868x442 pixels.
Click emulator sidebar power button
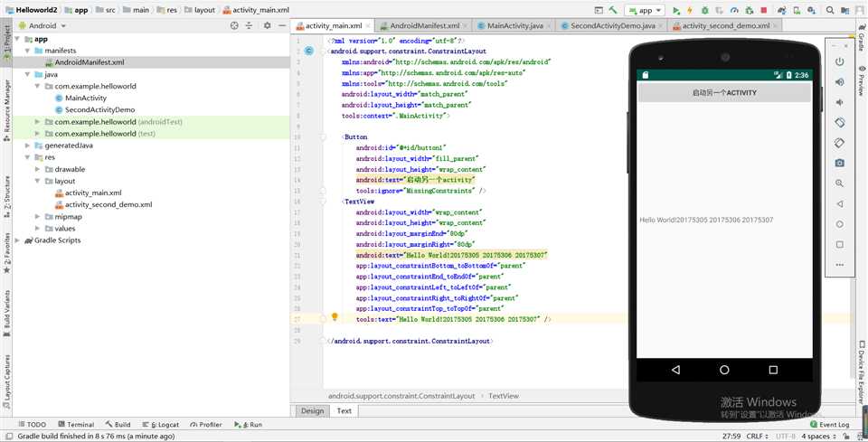coord(840,61)
